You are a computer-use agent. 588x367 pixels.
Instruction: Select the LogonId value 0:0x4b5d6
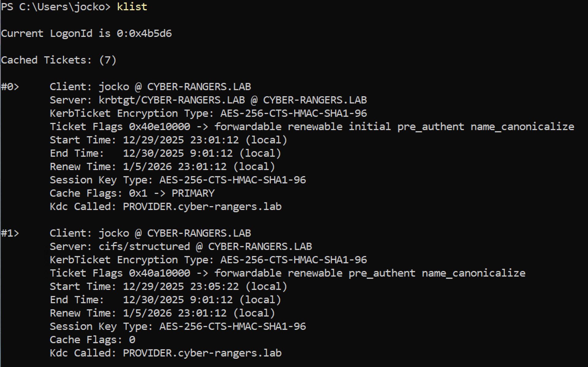click(144, 33)
